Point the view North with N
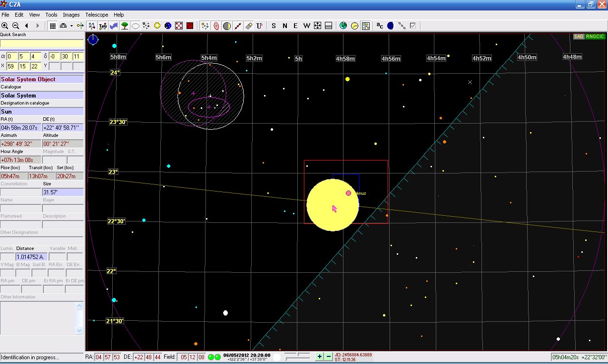Screen dimensions: 608x364 coord(284,26)
